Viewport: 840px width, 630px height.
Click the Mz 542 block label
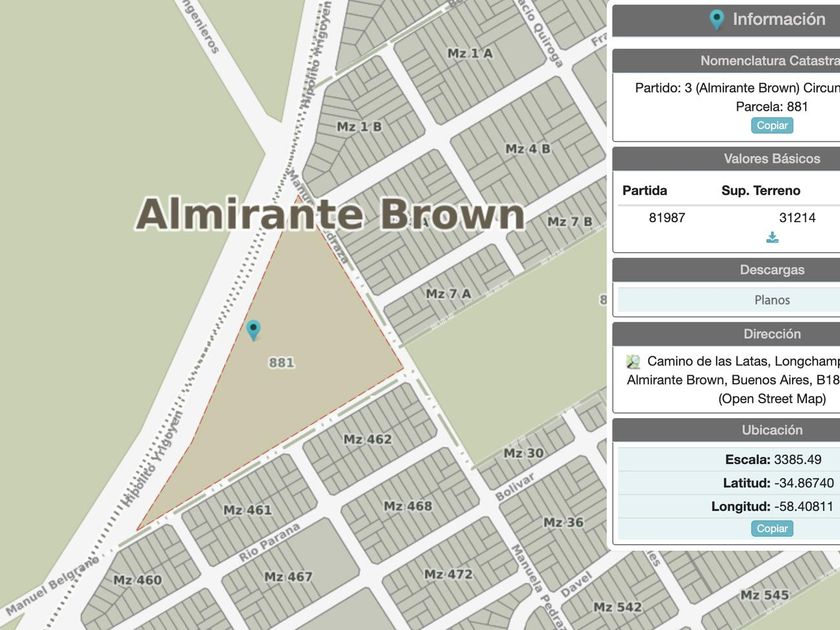618,607
